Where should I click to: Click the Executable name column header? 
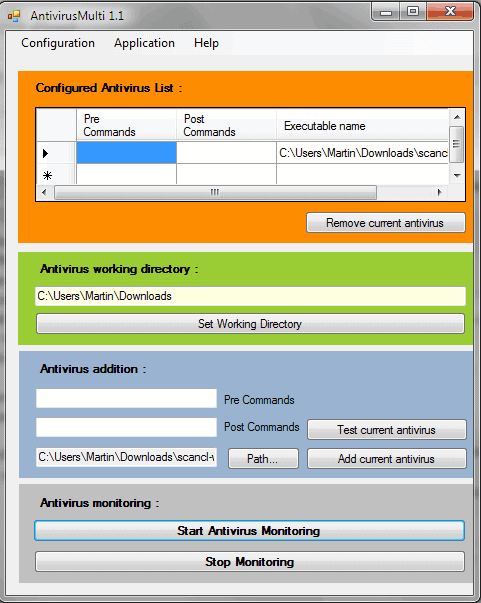pyautogui.click(x=363, y=125)
